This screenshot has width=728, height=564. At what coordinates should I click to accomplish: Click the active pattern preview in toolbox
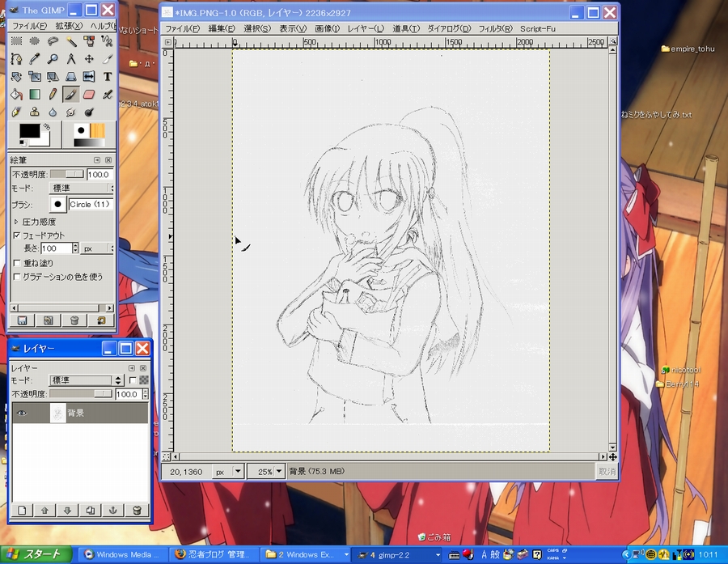click(x=97, y=130)
